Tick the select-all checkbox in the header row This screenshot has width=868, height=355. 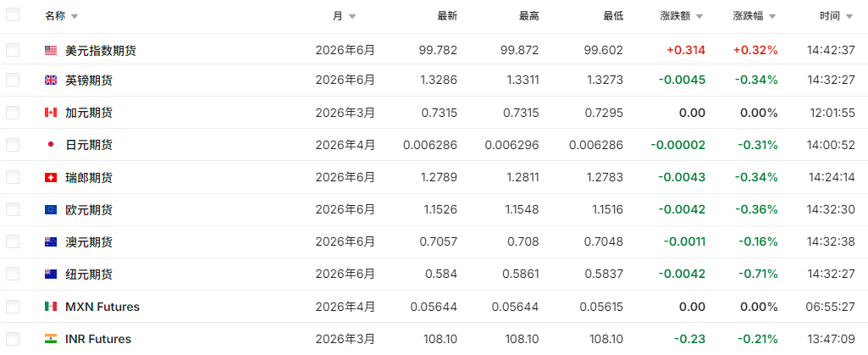coord(13,14)
